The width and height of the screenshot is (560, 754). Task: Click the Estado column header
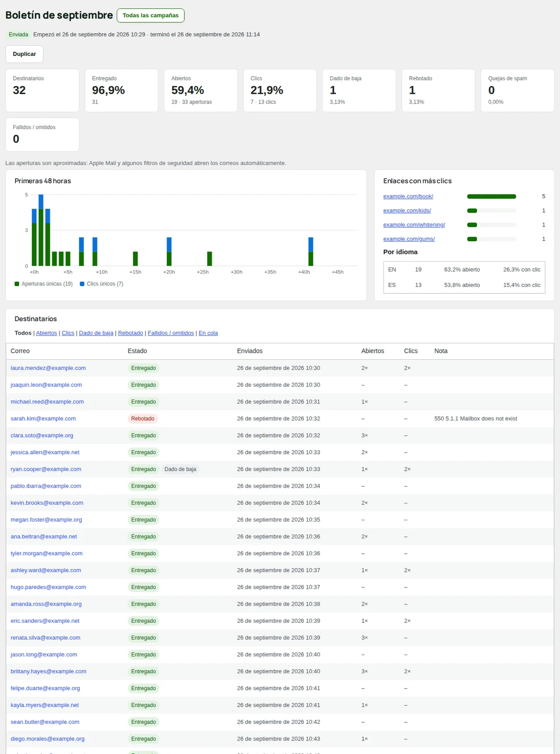137,351
